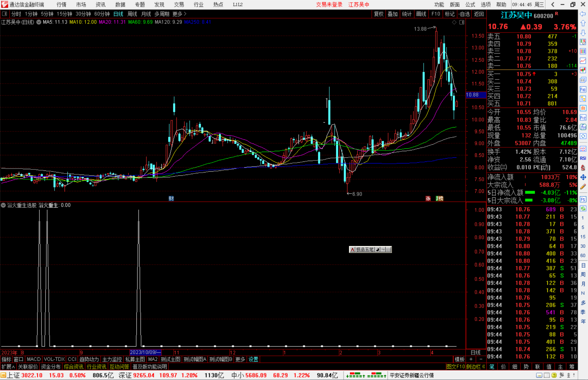The height and width of the screenshot is (380, 588).
Task: Open the 更多 indicators list in bottom bar
Action: pyautogui.click(x=240, y=360)
